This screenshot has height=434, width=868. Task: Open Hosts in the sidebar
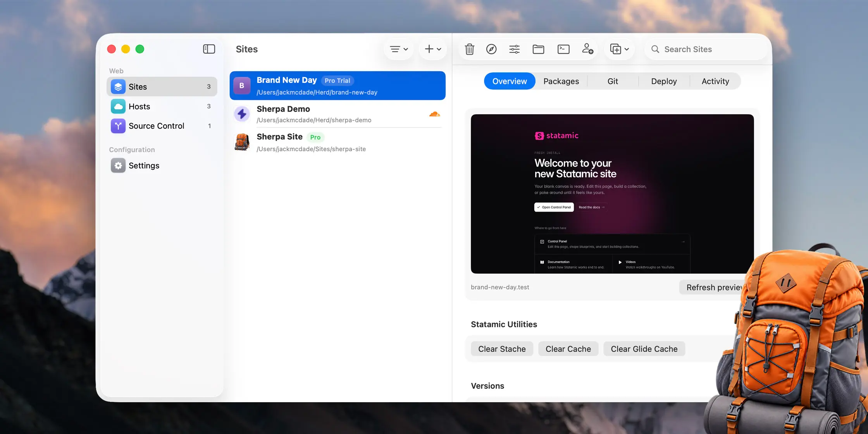tap(162, 107)
